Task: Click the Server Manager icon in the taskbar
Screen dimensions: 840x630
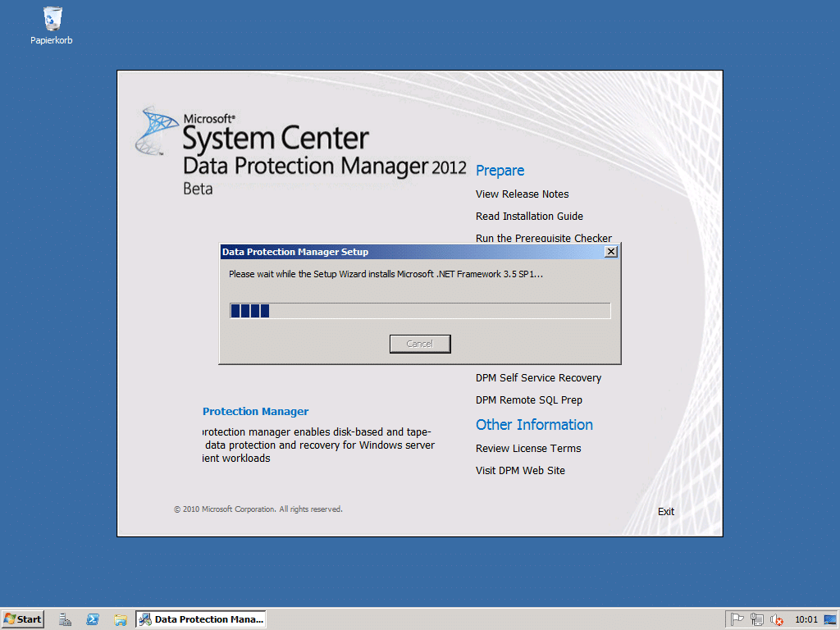Action: [x=65, y=619]
